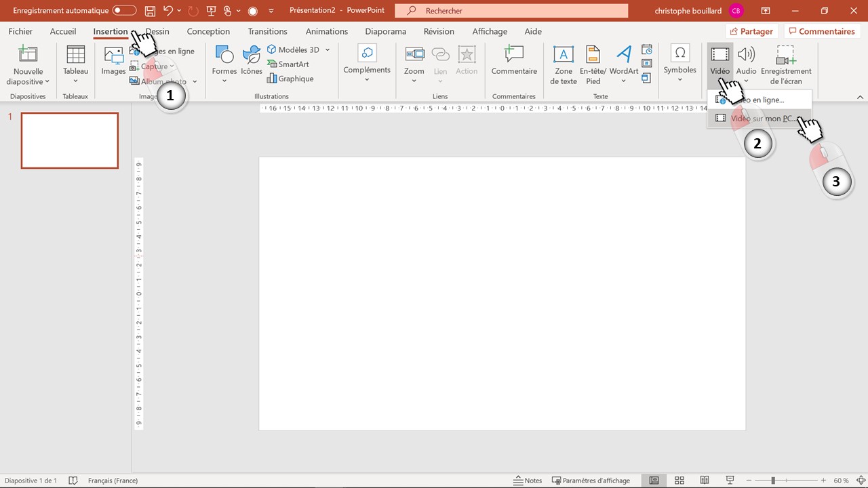Open the Tableau insert dropdown
868x488 pixels.
75,65
